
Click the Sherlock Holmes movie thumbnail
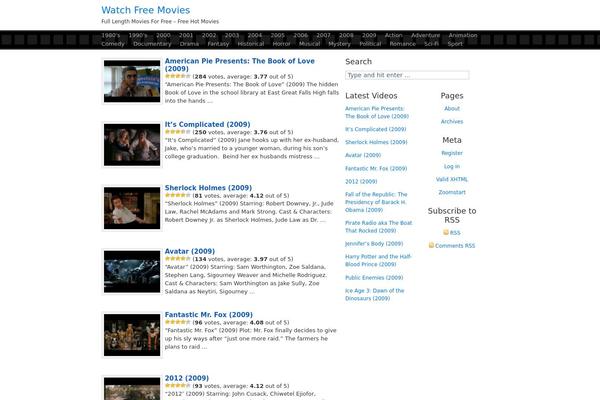pos(132,208)
